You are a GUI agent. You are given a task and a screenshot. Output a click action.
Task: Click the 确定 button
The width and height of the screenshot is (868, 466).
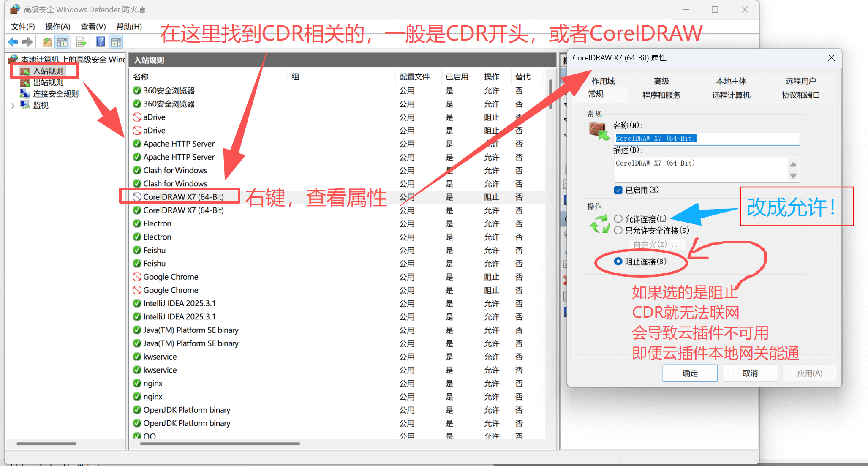[x=690, y=373]
